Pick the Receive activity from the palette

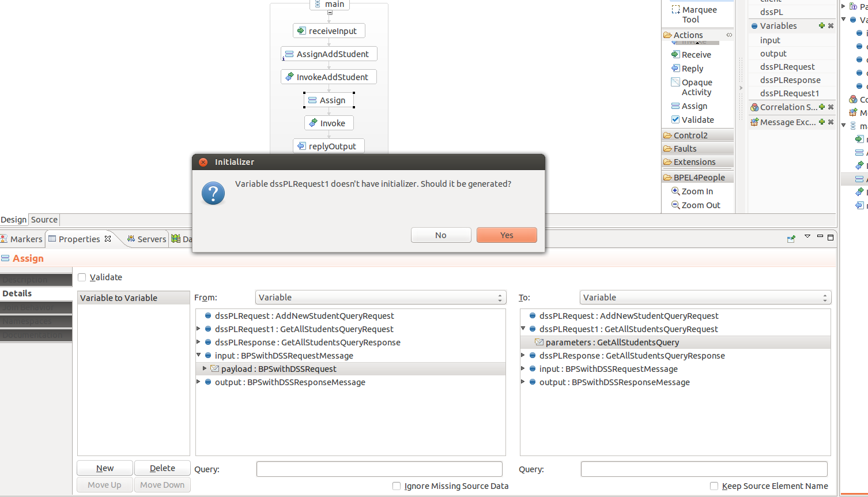pos(691,55)
